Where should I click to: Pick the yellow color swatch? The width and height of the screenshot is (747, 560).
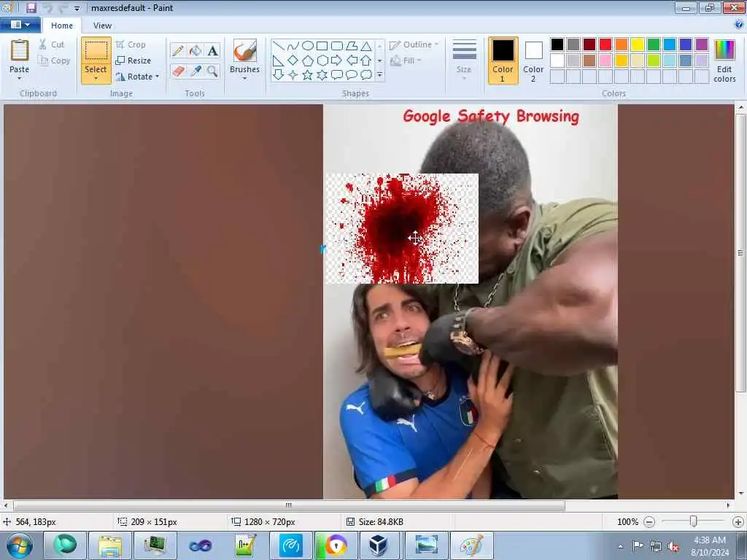pyautogui.click(x=638, y=44)
